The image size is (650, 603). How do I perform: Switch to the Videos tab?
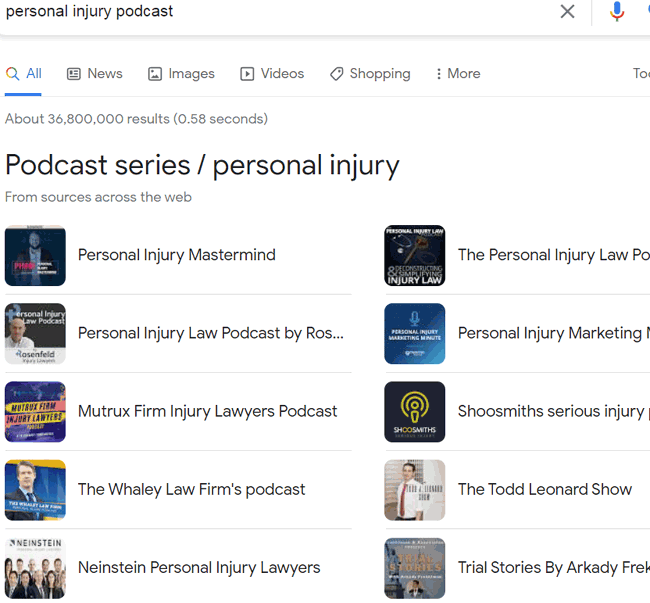pos(272,74)
